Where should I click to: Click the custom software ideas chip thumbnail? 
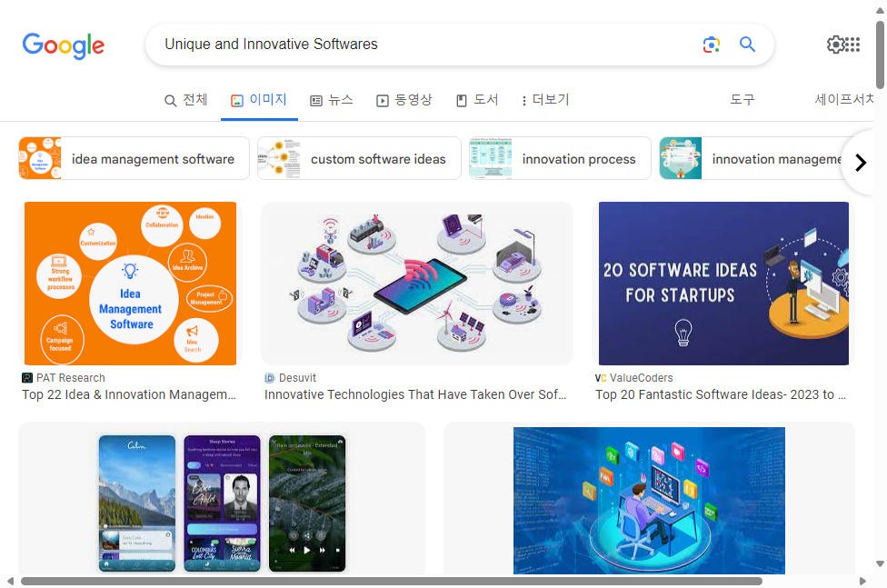click(x=279, y=158)
